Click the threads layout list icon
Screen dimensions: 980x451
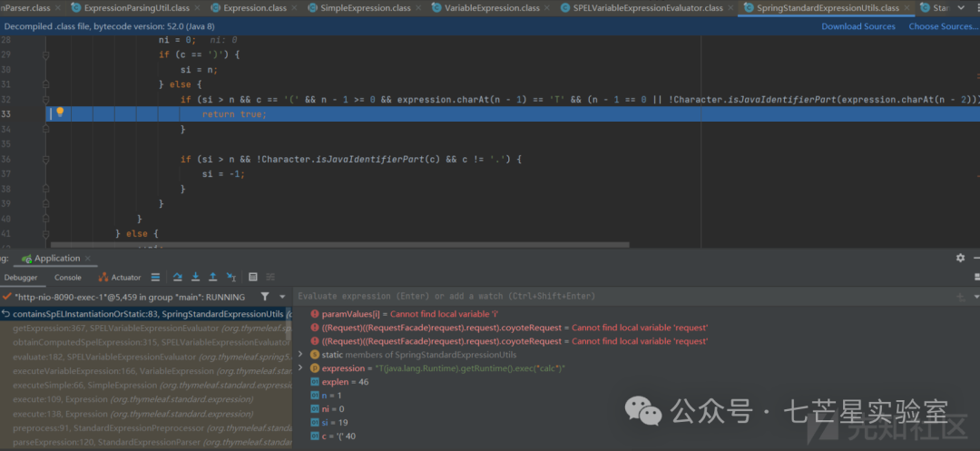(156, 278)
